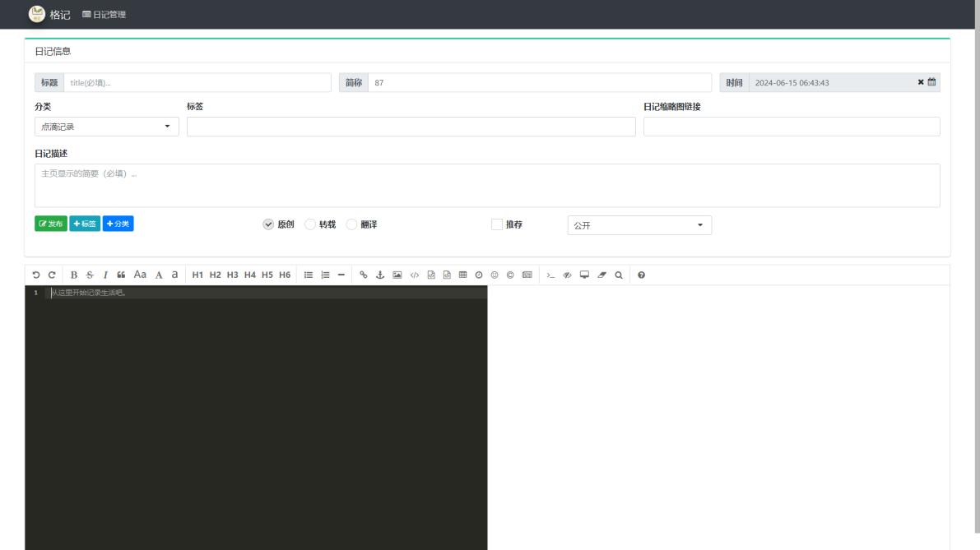The height and width of the screenshot is (550, 980).
Task: Insert unordered bullet list
Action: coord(309,275)
